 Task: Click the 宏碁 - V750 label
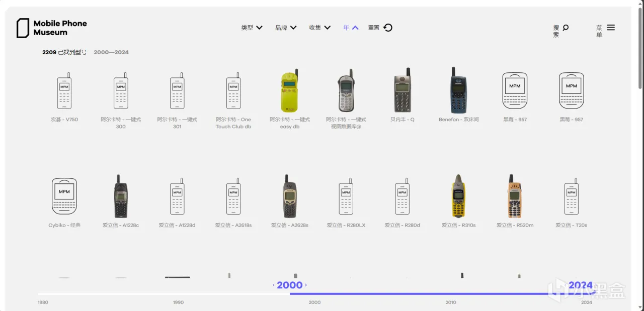64,120
